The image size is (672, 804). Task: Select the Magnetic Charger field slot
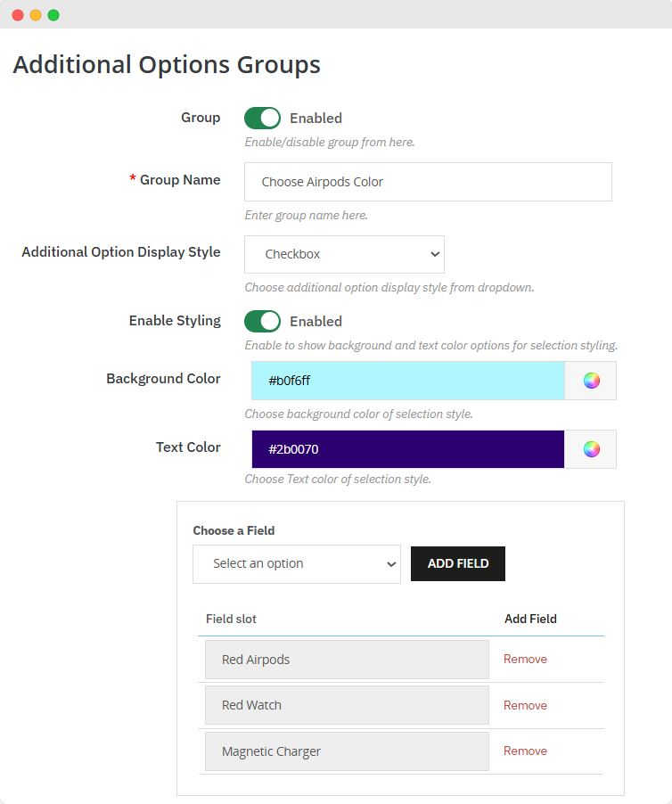[x=347, y=751]
